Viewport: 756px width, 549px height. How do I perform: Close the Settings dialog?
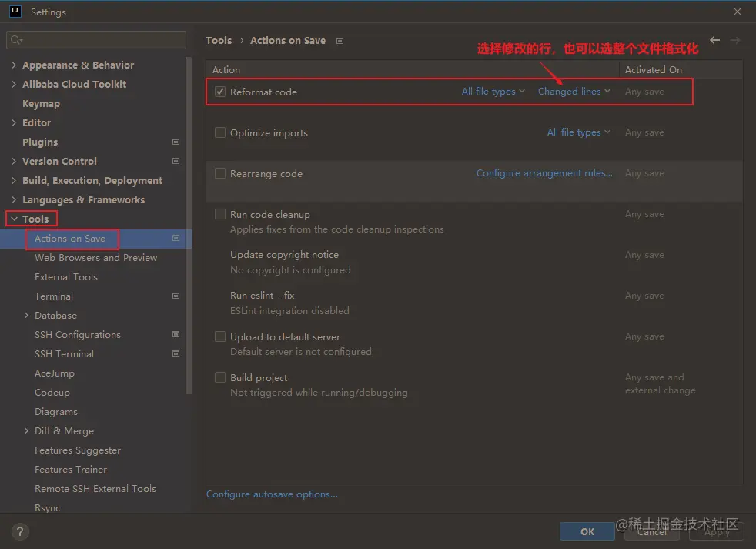click(738, 12)
